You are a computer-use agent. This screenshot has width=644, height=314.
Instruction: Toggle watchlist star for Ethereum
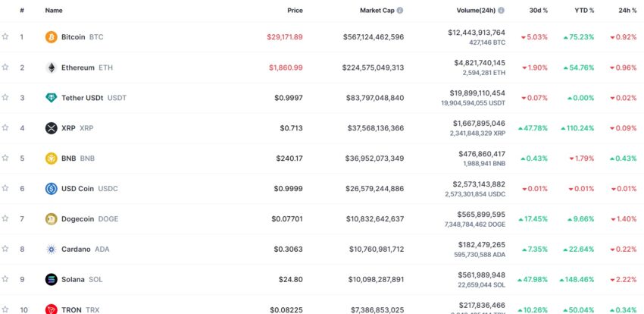pos(5,67)
